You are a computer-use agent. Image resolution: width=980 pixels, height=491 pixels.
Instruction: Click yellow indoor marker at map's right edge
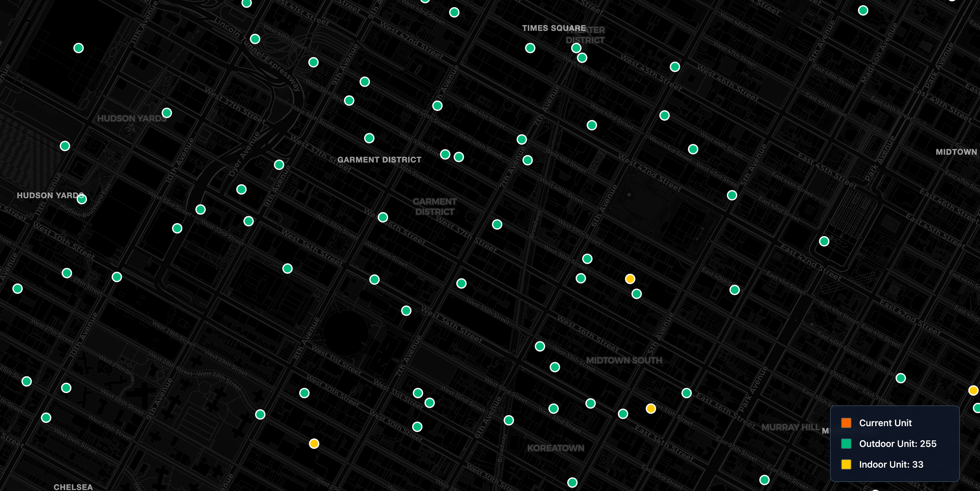click(x=973, y=391)
